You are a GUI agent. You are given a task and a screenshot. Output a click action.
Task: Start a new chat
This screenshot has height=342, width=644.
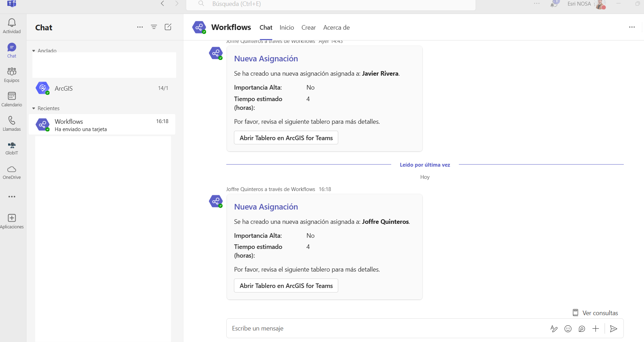coord(168,27)
